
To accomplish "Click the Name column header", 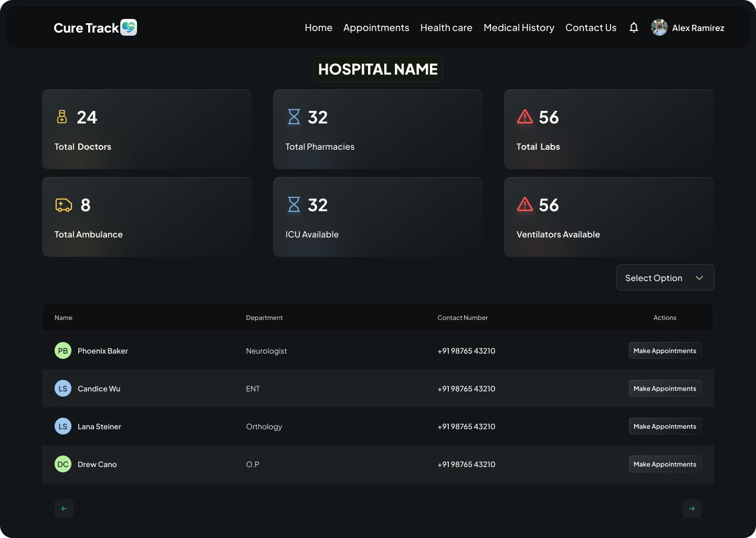I will pos(64,317).
